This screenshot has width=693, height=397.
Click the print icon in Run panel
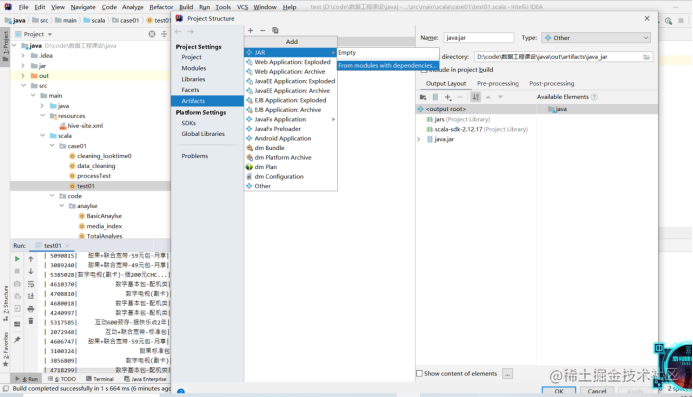click(30, 309)
